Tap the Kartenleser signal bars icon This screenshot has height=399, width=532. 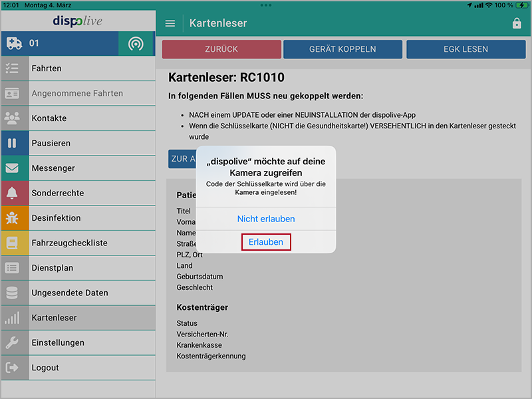pos(12,318)
